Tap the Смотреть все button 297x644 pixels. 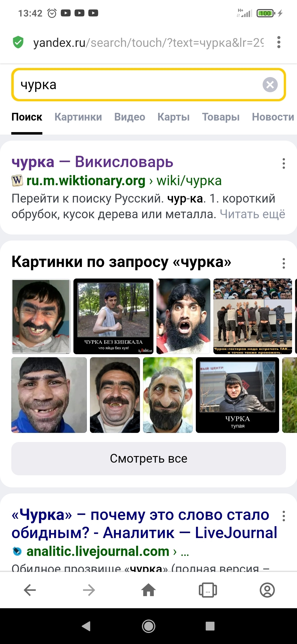(148, 459)
